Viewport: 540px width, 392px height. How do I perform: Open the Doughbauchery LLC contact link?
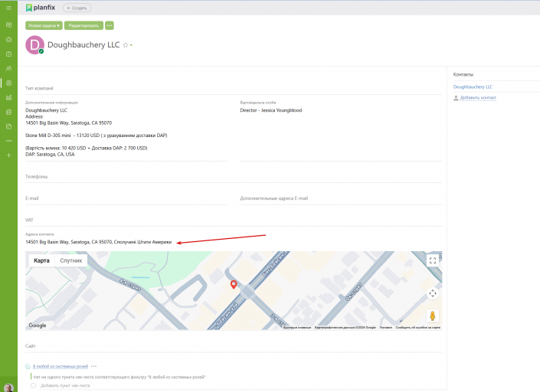(x=473, y=87)
